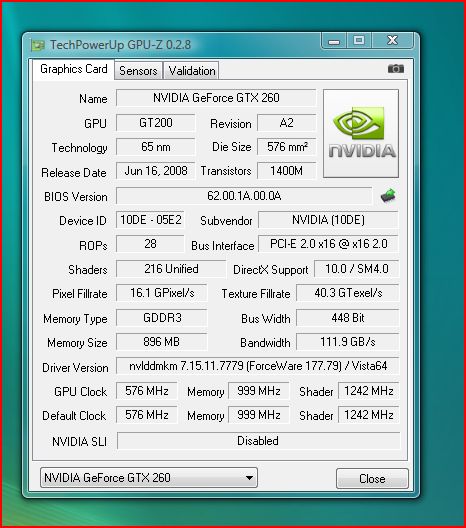This screenshot has width=466, height=528.
Task: Click the GPU Clock row Memory 999 MHz field
Action: click(x=259, y=391)
